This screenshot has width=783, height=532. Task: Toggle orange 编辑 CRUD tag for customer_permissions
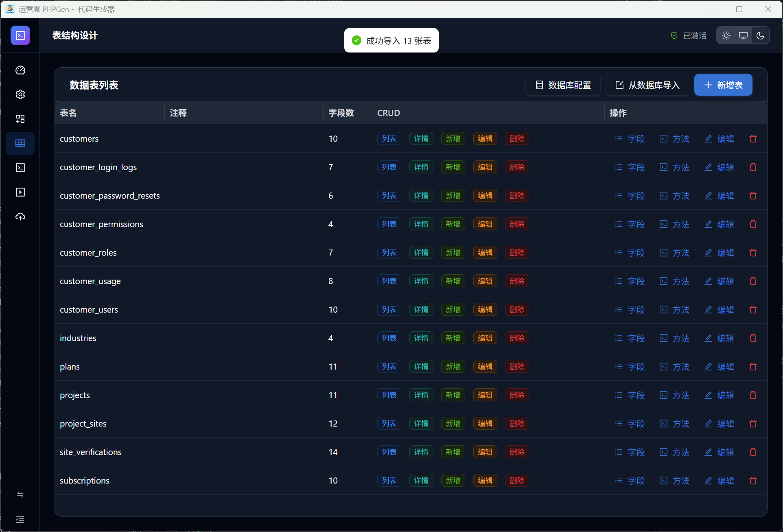485,224
